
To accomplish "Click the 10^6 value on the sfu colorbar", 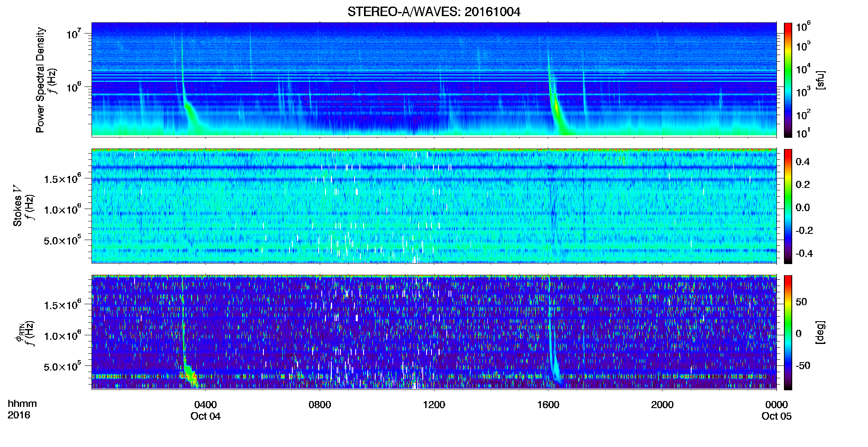I will pos(803,27).
